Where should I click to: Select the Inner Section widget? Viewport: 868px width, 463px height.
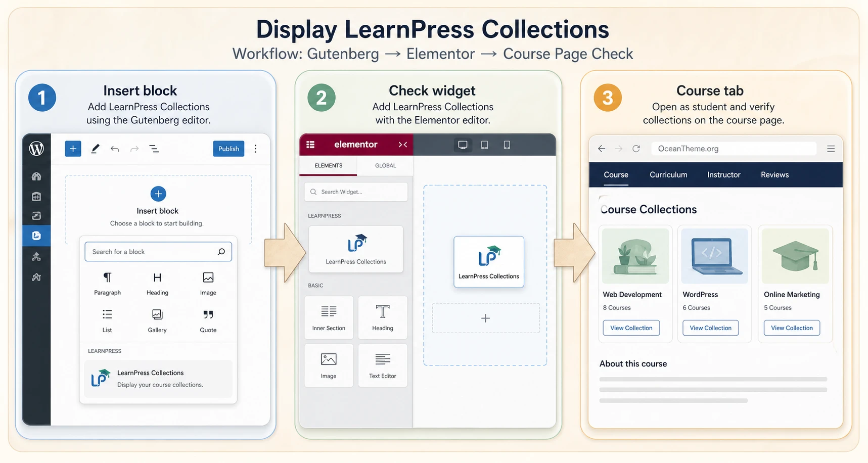[329, 317]
